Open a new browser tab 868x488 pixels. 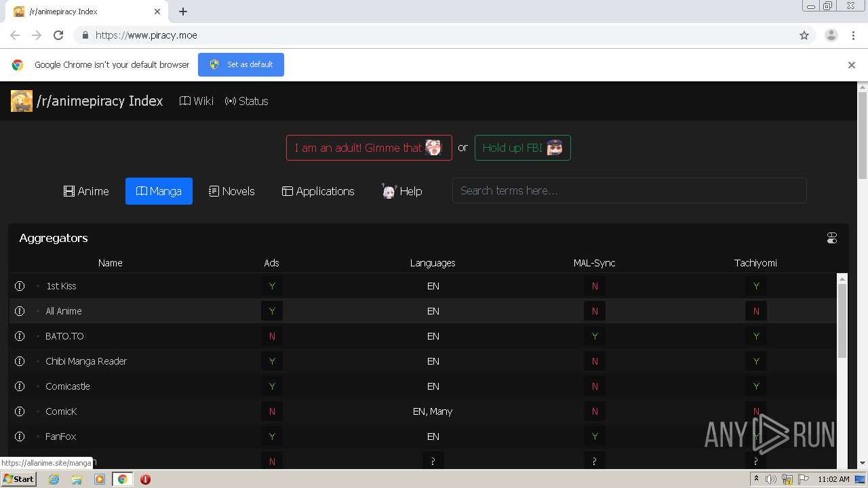point(183,12)
